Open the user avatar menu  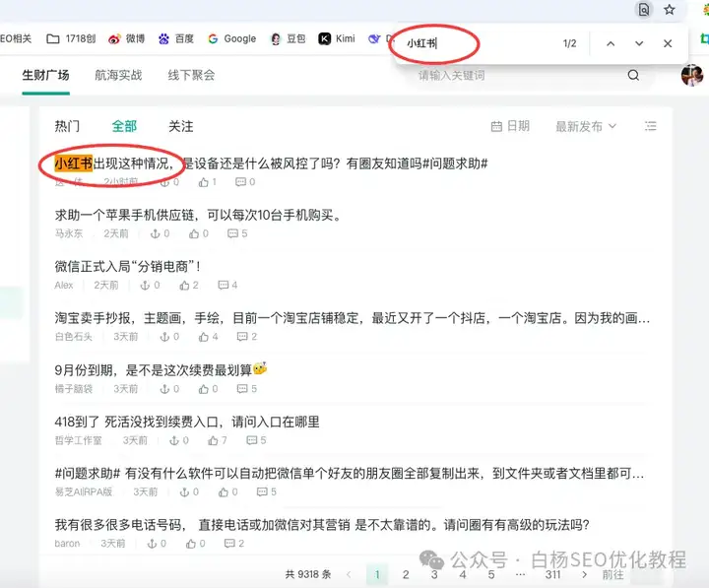692,75
